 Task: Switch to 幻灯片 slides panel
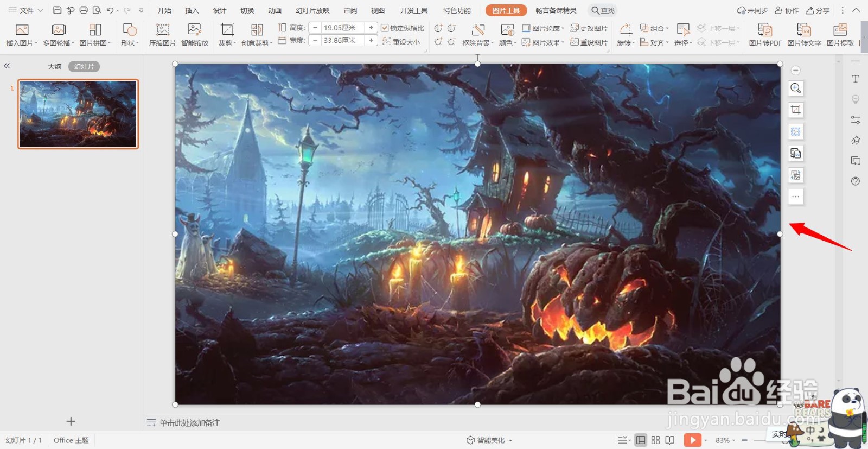tap(84, 66)
